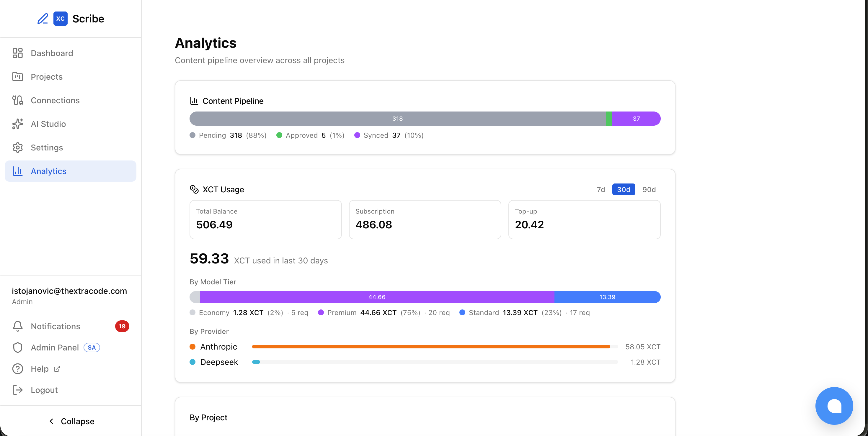Click the Premium tier usage bar segment

click(x=377, y=297)
